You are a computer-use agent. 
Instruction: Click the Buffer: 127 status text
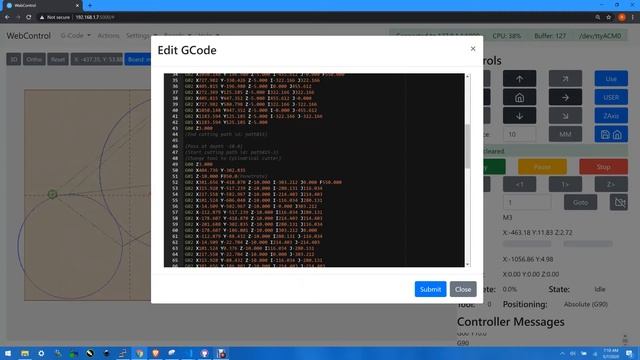pos(550,36)
